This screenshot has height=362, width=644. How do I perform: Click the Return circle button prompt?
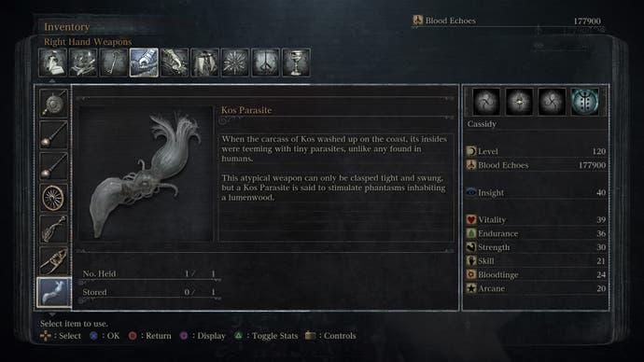click(150, 336)
